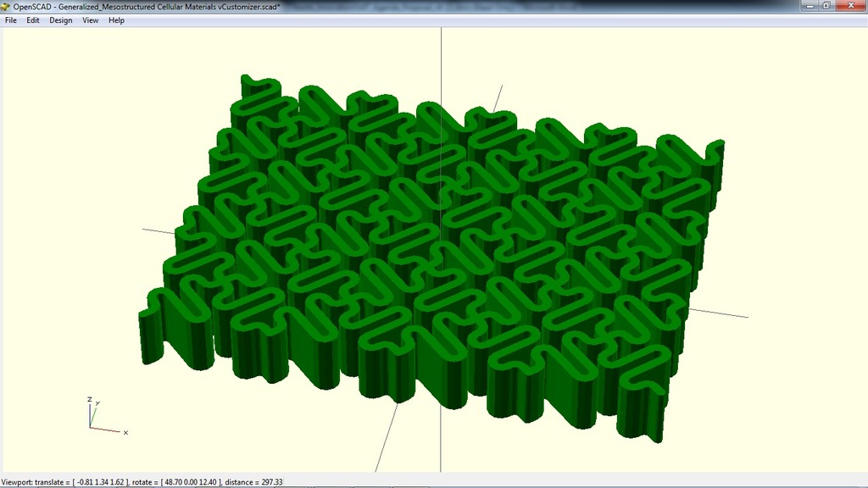Click the OpenSCAD window title text
The width and height of the screenshot is (868, 488).
pyautogui.click(x=147, y=7)
